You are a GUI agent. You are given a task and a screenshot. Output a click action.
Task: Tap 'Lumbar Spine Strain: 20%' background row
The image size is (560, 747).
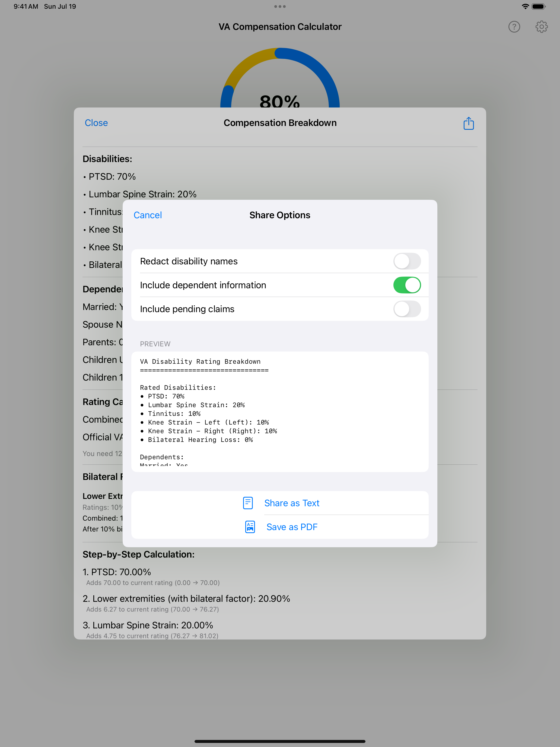[140, 194]
